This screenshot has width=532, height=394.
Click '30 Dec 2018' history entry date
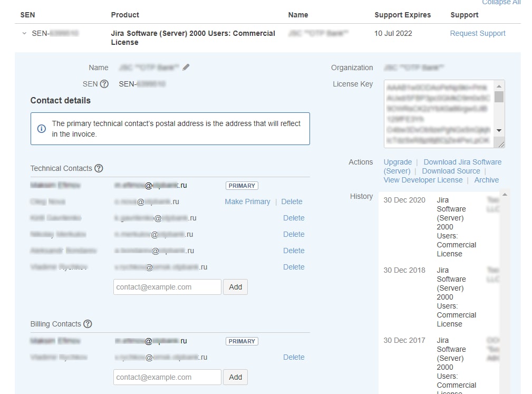[404, 270]
